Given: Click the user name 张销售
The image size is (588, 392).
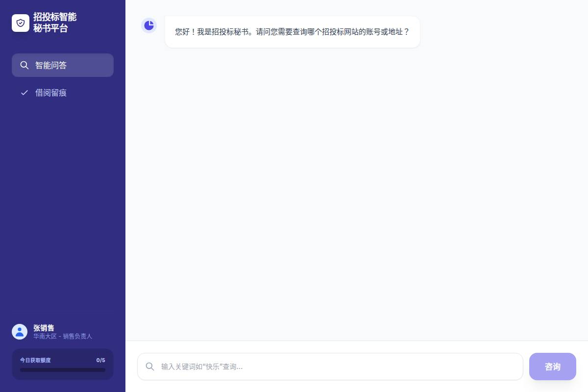Looking at the screenshot, I should click(x=44, y=328).
